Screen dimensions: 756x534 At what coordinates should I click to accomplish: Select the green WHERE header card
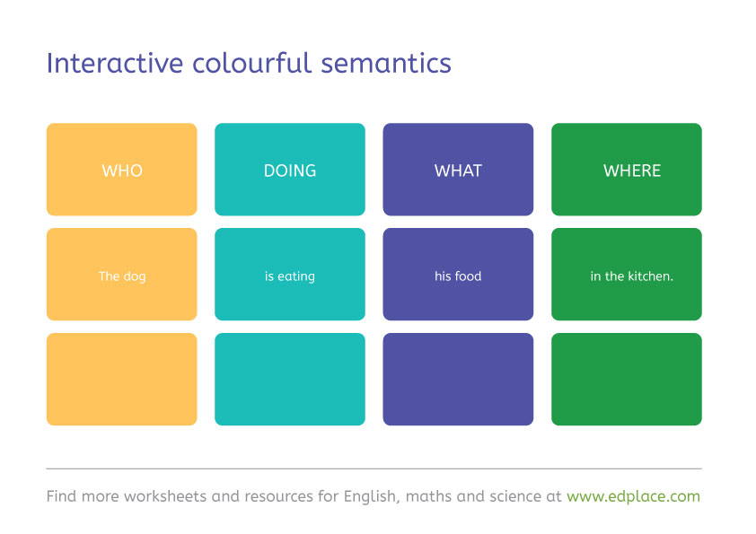point(626,170)
